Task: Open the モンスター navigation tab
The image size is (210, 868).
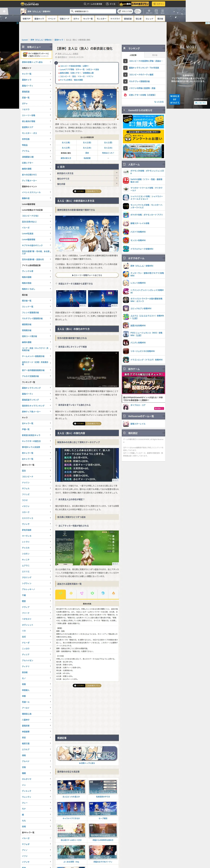Action: pos(102,19)
